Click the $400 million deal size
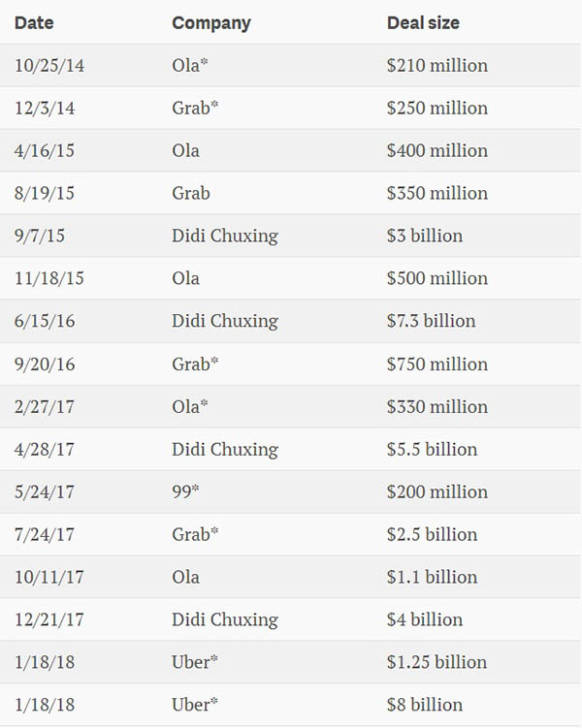Screen dimensions: 582x728 point(437,151)
